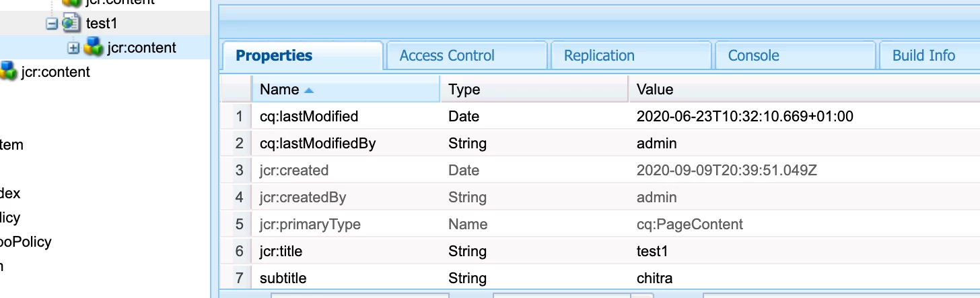
Task: Click the subtitle value chitra
Action: point(654,278)
